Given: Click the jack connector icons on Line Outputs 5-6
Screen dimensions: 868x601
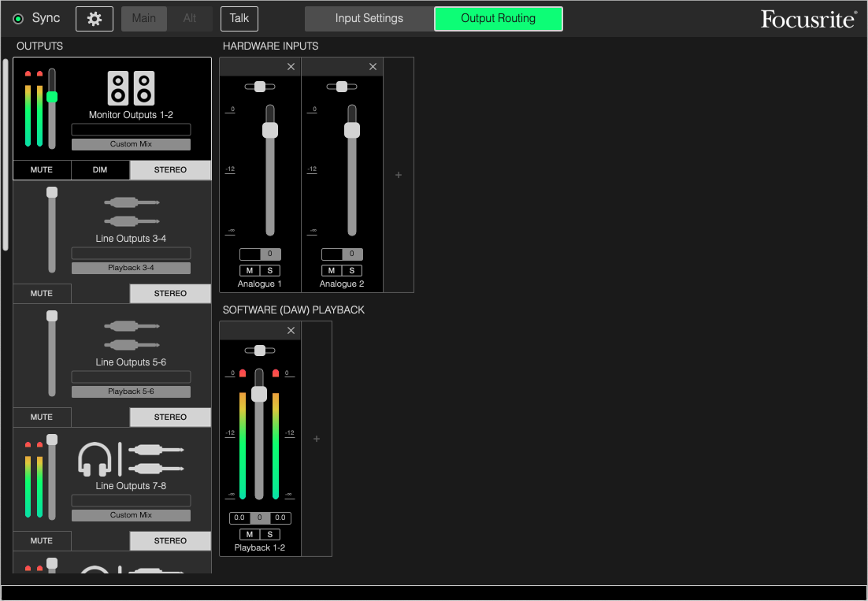Looking at the screenshot, I should pyautogui.click(x=131, y=330).
